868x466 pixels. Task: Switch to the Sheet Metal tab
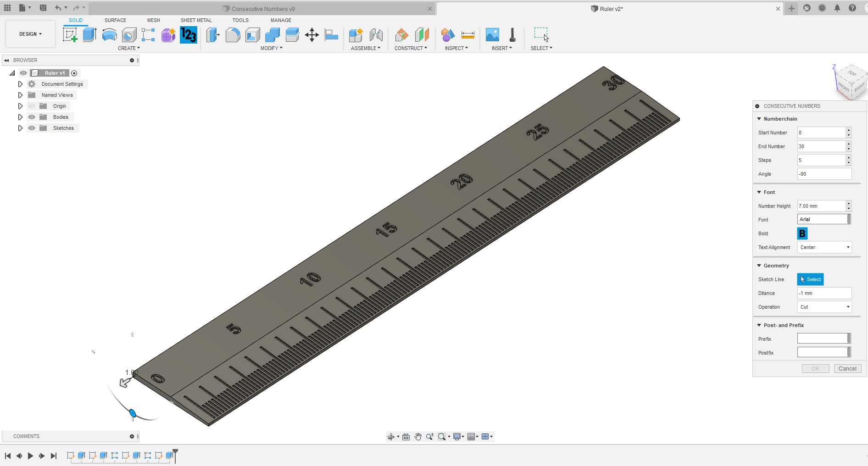coord(196,20)
